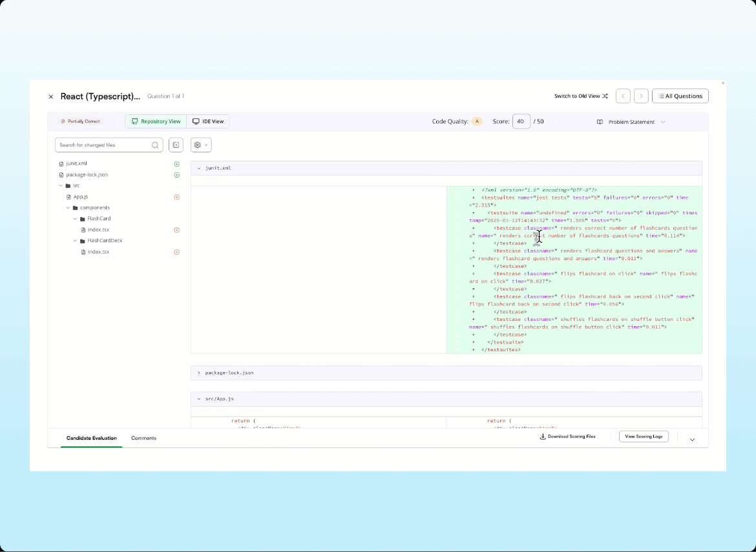756x552 pixels.
Task: Click the junit.xml file icon in tree
Action: [61, 164]
